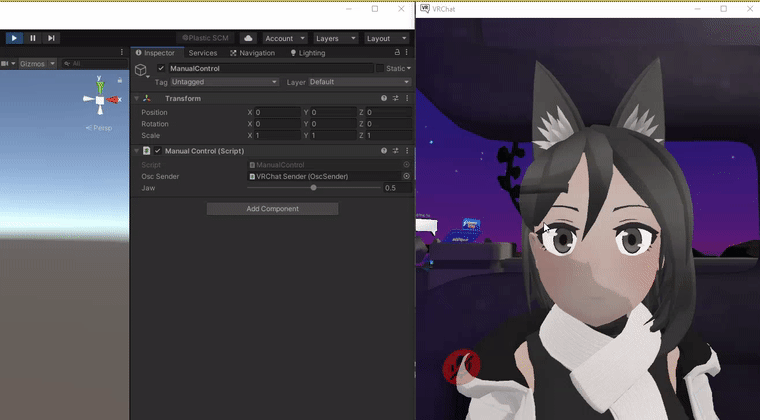Toggle Persp projection label in Scene view

click(x=99, y=128)
